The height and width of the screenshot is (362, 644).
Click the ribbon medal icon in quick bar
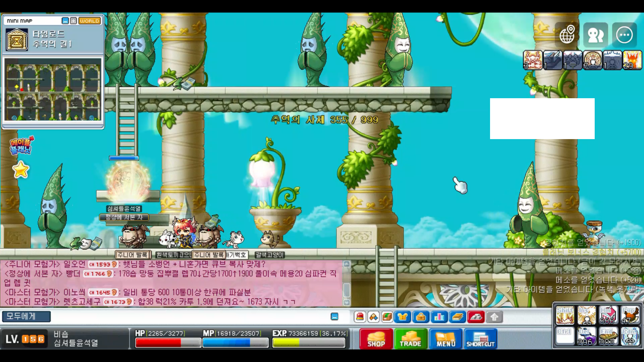[x=374, y=317]
